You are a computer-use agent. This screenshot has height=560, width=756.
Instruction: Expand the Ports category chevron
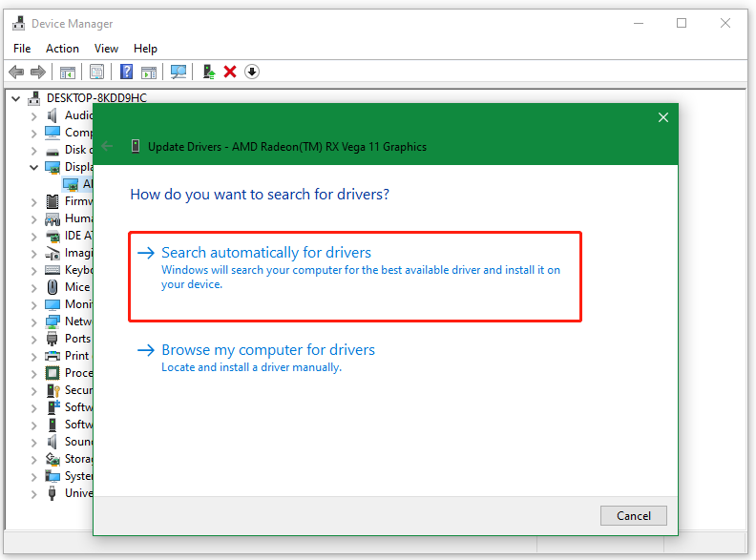pyautogui.click(x=33, y=340)
